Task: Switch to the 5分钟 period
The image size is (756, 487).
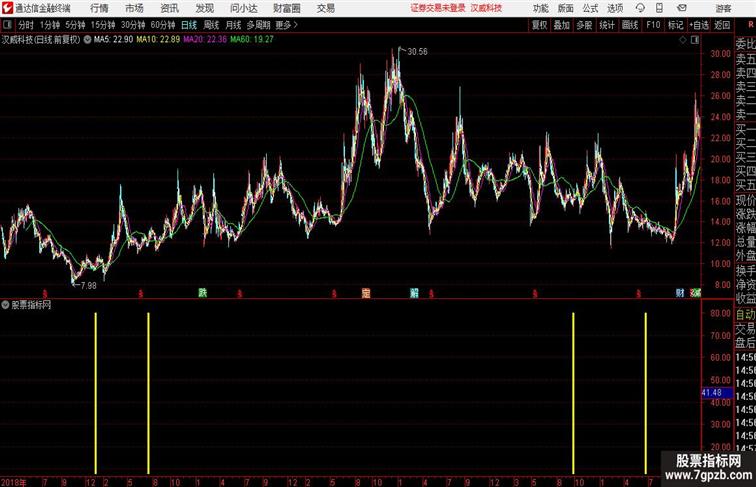Action: pyautogui.click(x=75, y=25)
